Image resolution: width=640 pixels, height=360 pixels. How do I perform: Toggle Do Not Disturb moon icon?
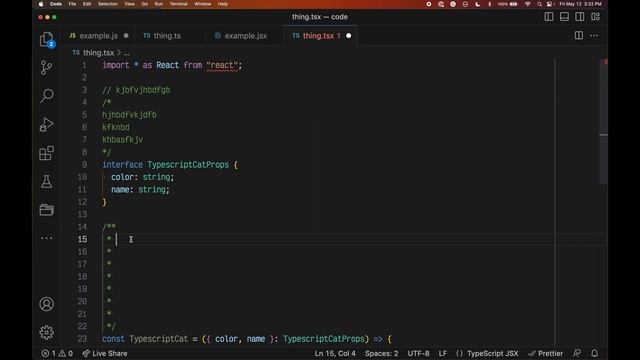(x=478, y=4)
